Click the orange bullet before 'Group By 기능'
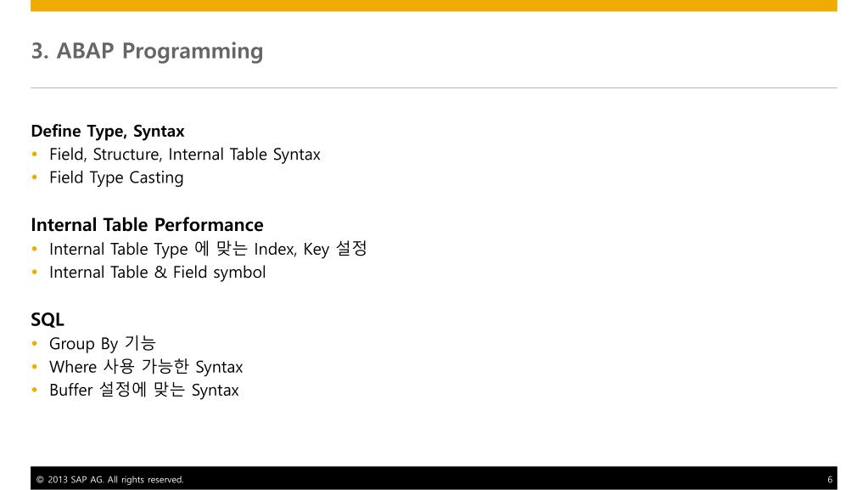This screenshot has height=490, width=868. (35, 344)
